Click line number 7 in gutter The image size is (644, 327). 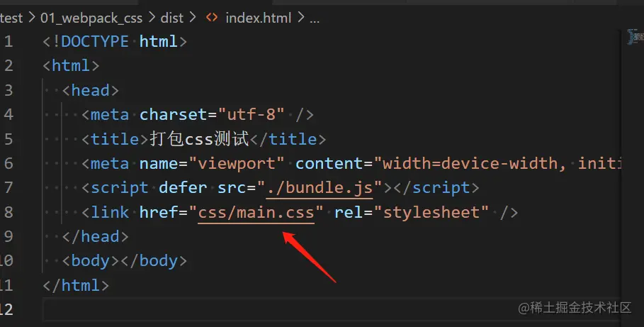click(x=9, y=188)
